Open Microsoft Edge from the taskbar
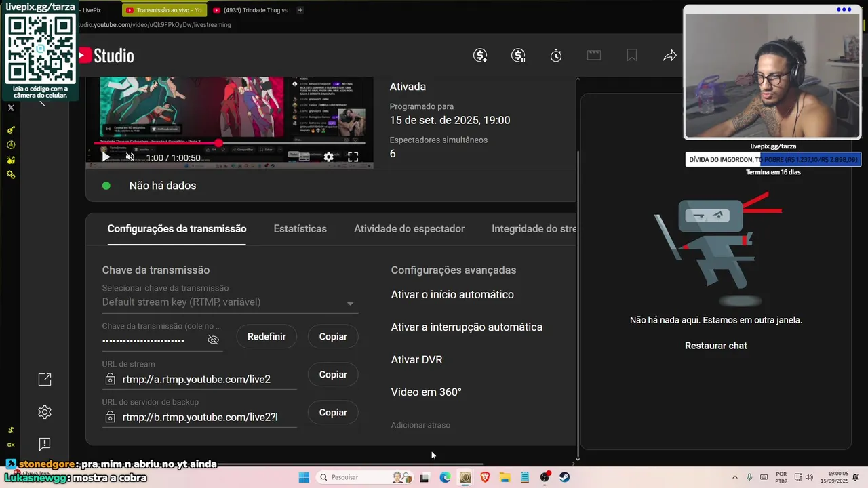This screenshot has width=868, height=488. [x=445, y=477]
